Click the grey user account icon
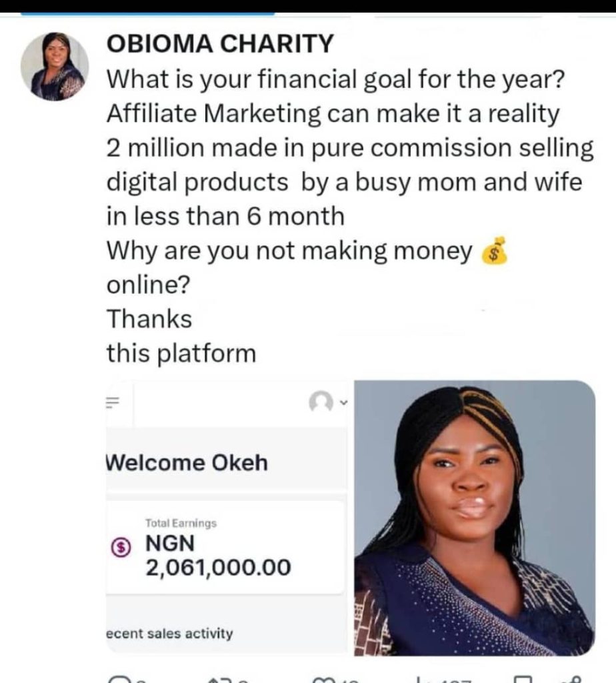This screenshot has width=616, height=683. (322, 402)
